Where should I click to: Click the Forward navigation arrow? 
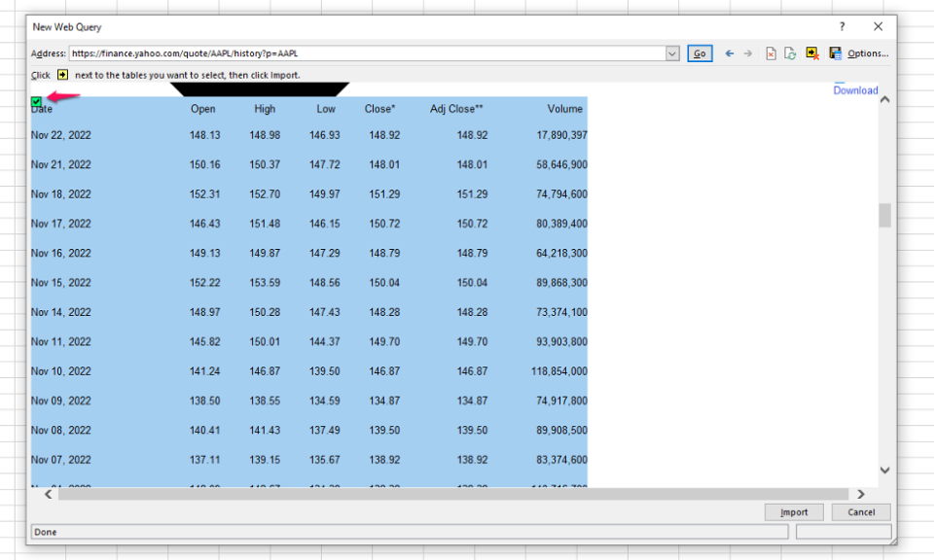click(x=748, y=53)
